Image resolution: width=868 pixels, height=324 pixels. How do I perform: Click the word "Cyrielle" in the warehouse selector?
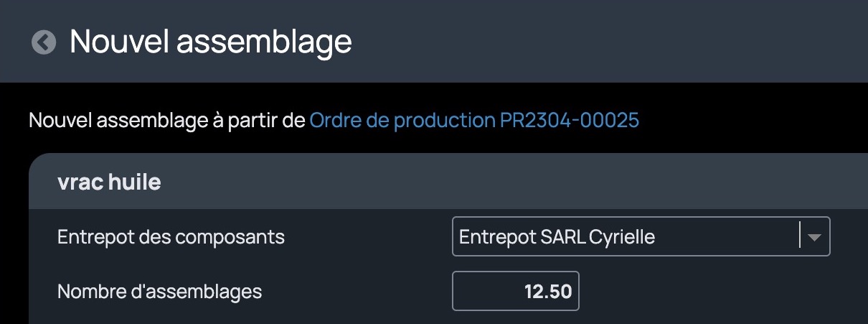[x=622, y=237]
